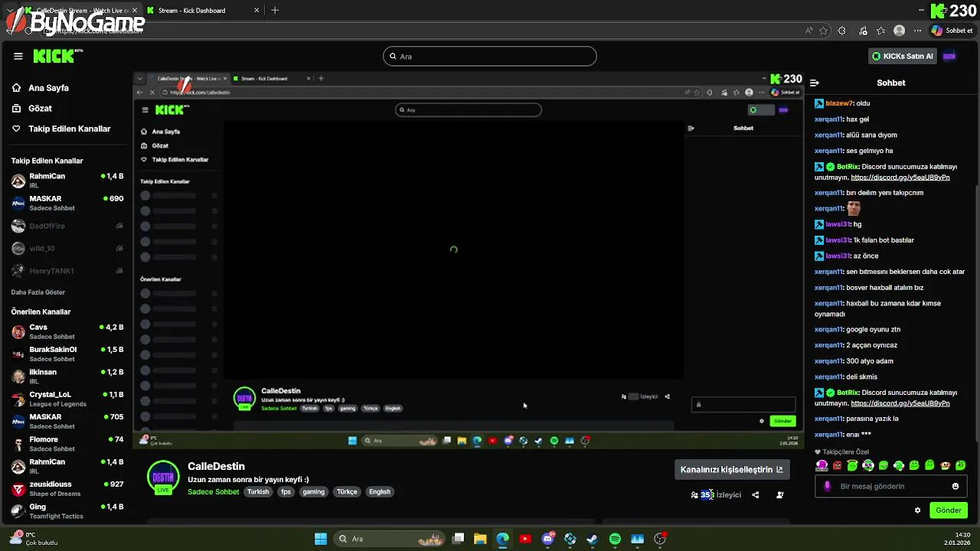The width and height of the screenshot is (980, 551).
Task: Open Discord from taskbar
Action: [547, 539]
